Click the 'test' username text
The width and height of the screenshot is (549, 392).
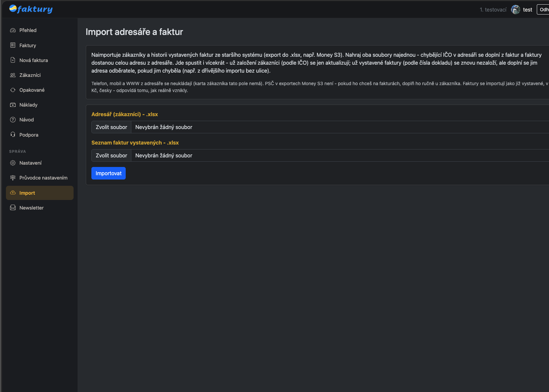pos(528,10)
